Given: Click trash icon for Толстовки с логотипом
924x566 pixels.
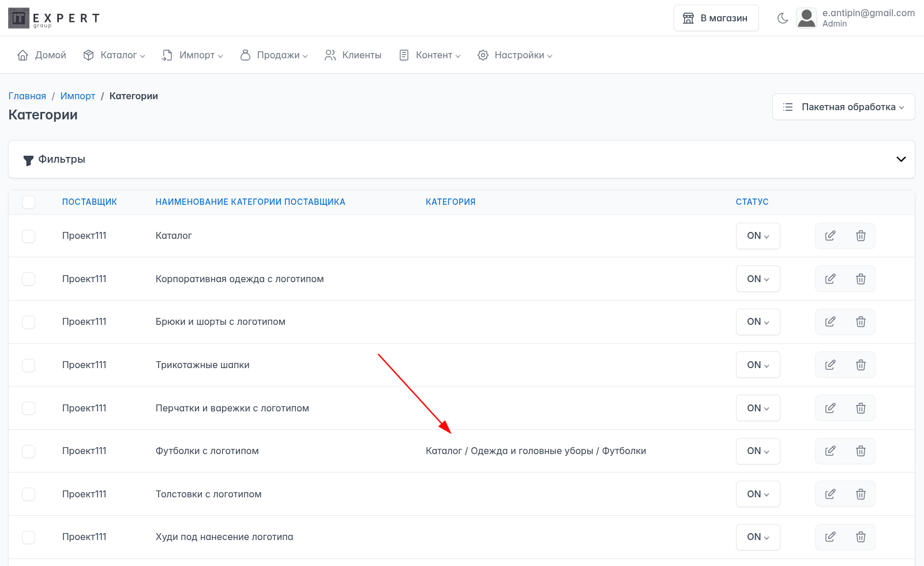Looking at the screenshot, I should [x=861, y=494].
